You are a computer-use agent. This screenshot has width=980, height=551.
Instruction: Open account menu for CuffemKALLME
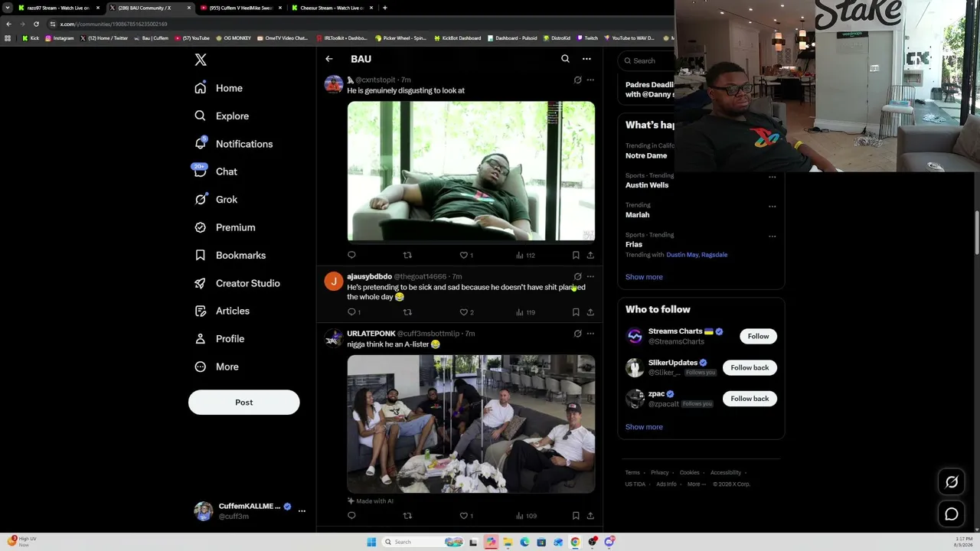[250, 511]
